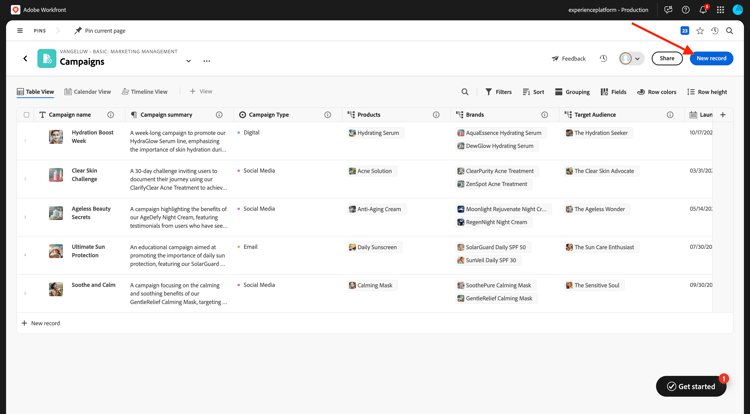This screenshot has width=750, height=414.
Task: Open the announcements chat icon in top bar
Action: (668, 10)
